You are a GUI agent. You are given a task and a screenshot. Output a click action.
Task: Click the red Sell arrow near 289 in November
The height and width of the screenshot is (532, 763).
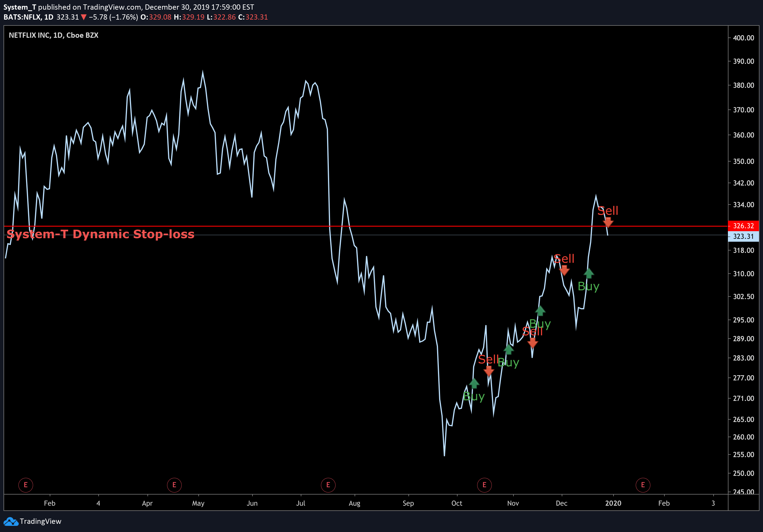coord(532,343)
